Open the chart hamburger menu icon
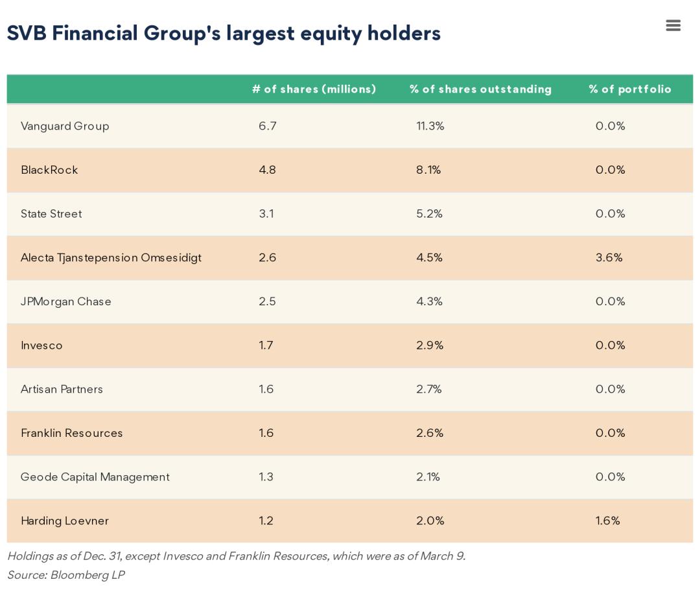This screenshot has width=700, height=608. (x=673, y=25)
